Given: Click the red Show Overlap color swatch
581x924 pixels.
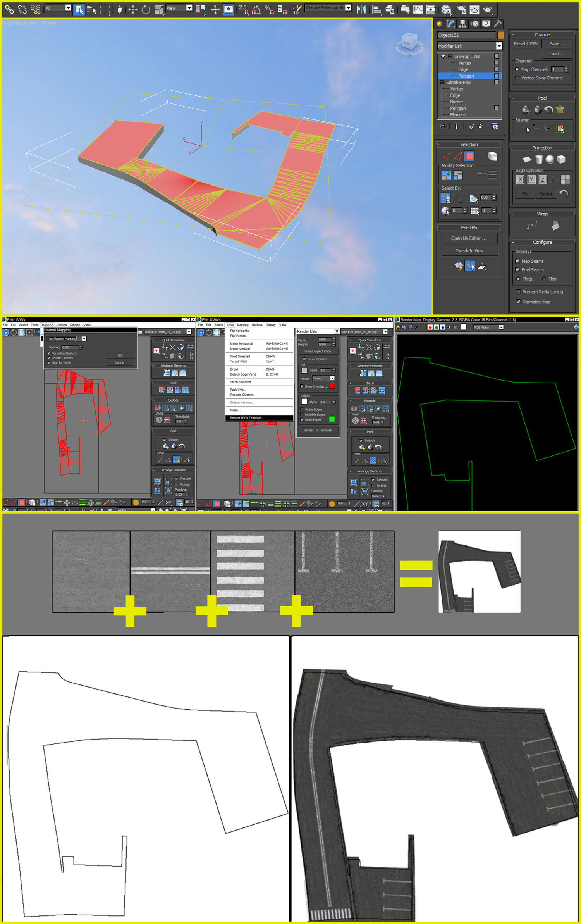Looking at the screenshot, I should pos(332,386).
